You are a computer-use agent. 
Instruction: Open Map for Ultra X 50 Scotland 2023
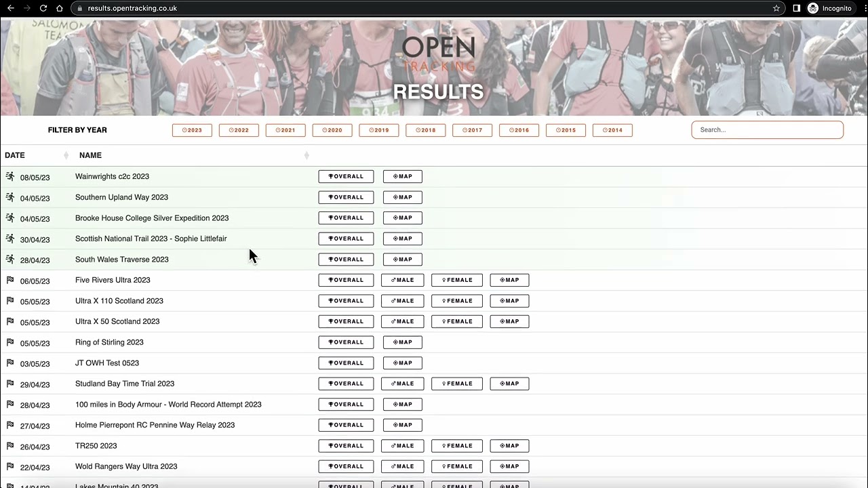click(x=509, y=321)
